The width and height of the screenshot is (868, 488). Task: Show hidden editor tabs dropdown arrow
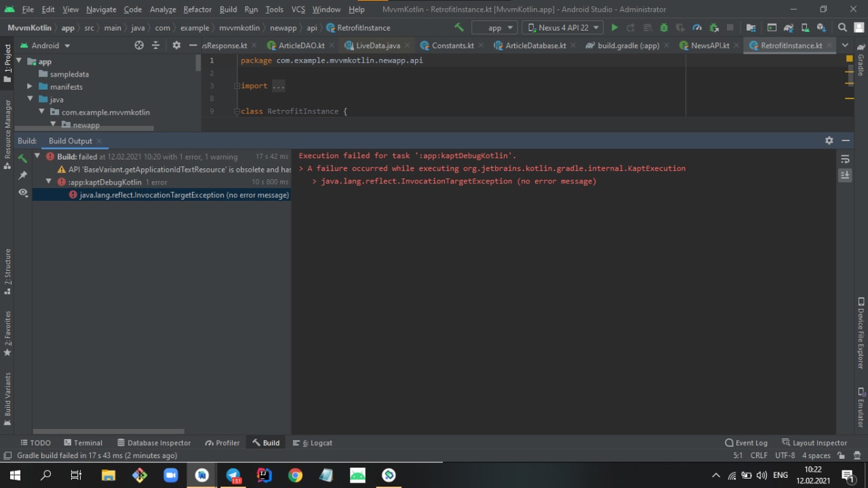pyautogui.click(x=845, y=45)
